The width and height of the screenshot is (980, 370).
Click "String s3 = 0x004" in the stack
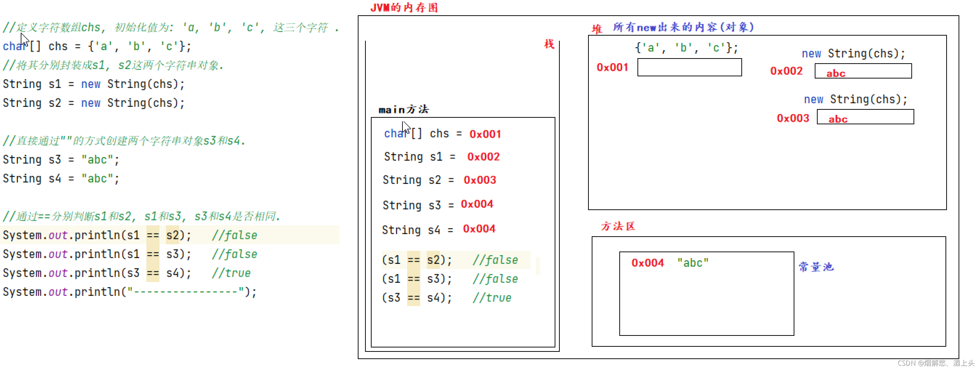pyautogui.click(x=438, y=205)
